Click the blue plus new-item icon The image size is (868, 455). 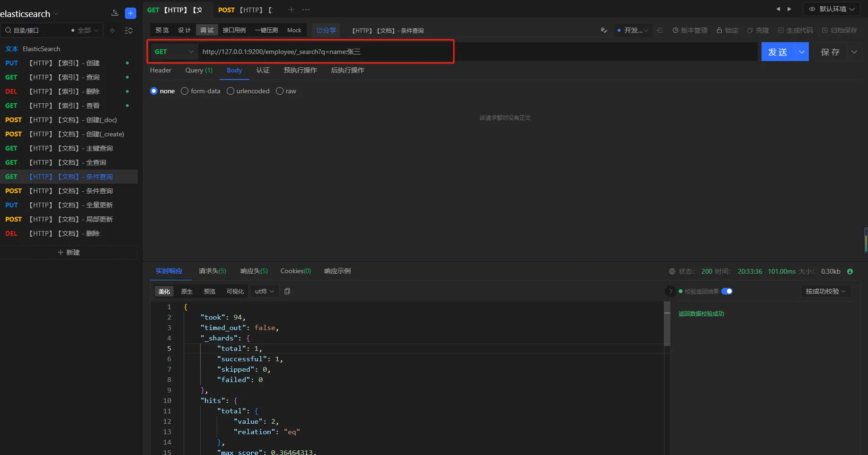coord(131,13)
